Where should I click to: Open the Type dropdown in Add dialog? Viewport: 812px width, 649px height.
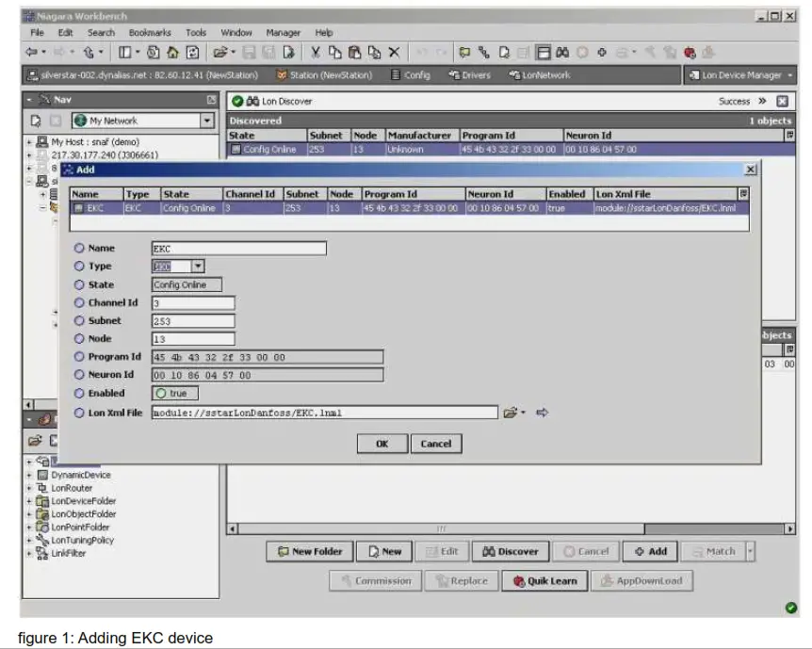[x=198, y=267]
